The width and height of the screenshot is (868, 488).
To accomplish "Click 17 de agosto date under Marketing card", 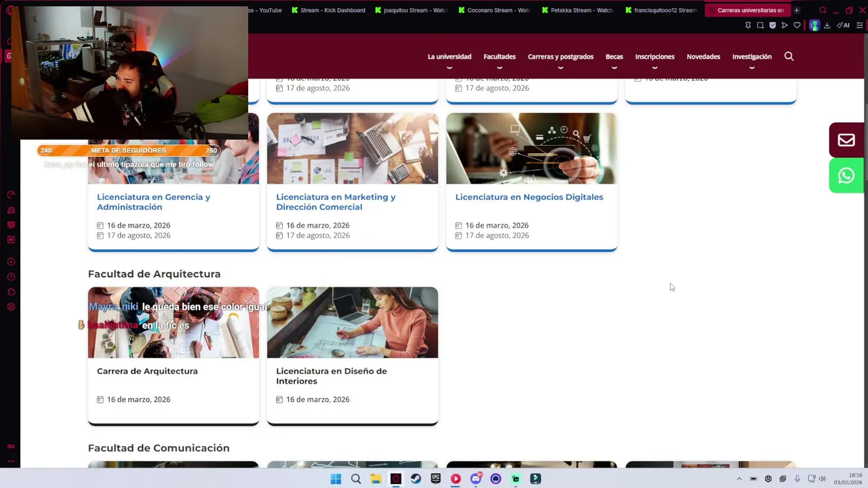I will click(x=317, y=235).
